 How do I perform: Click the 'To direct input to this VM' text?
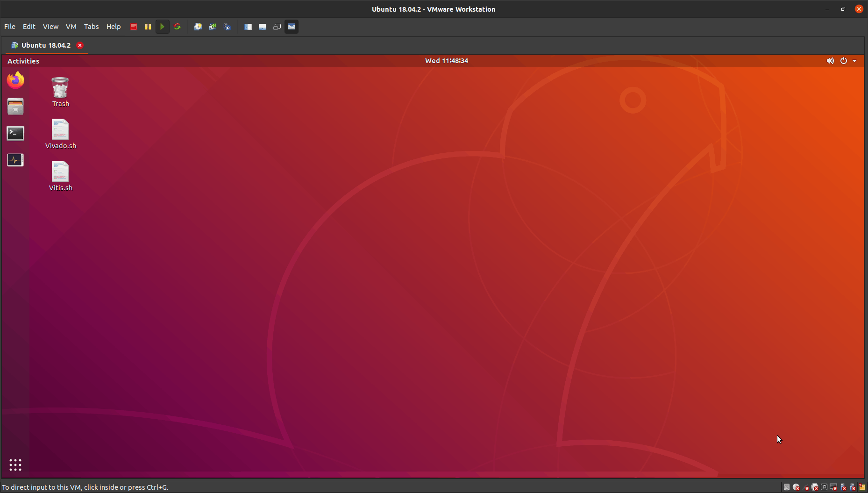pyautogui.click(x=85, y=487)
